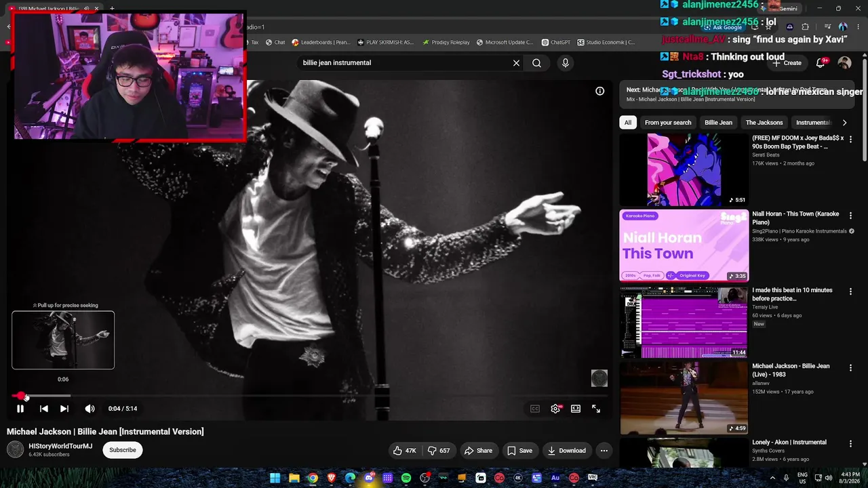This screenshot has height=488, width=868.
Task: Pause the Billie Jean video
Action: tap(20, 409)
